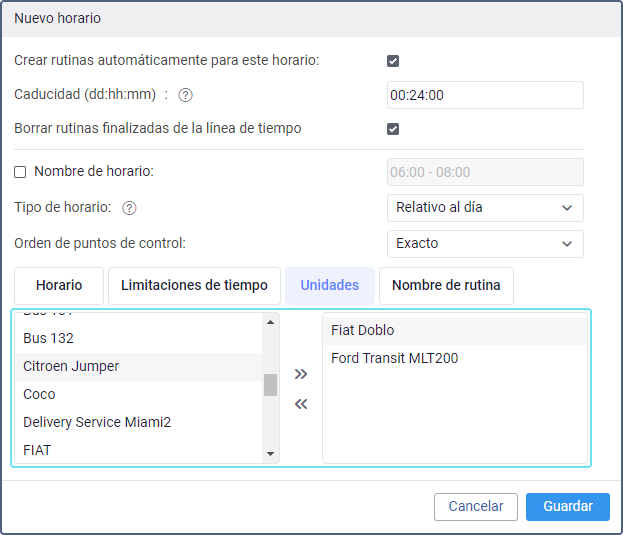Image resolution: width=623 pixels, height=535 pixels.
Task: Go to the Nombre de rutina tab
Action: [x=446, y=285]
